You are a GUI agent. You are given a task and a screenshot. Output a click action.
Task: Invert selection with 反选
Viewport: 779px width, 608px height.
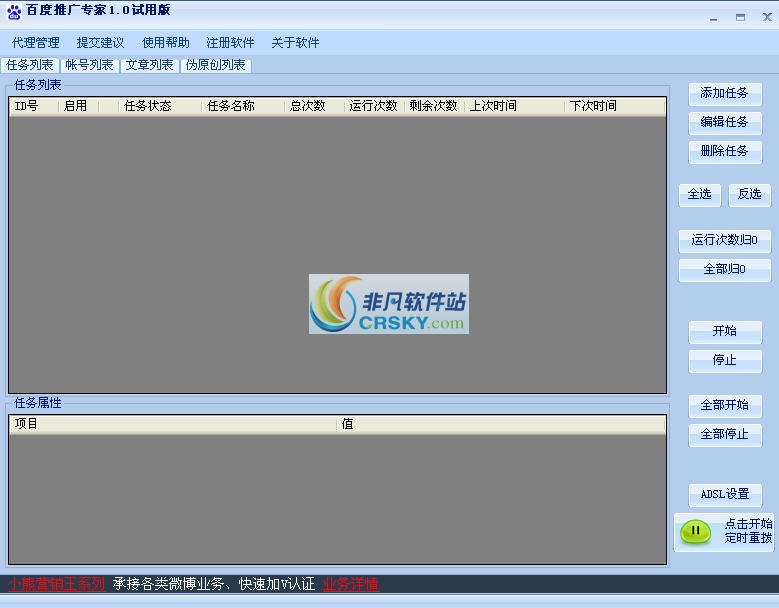[750, 194]
